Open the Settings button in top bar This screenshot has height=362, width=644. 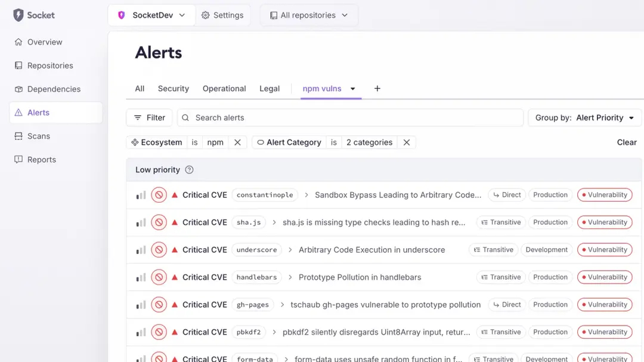tap(222, 16)
